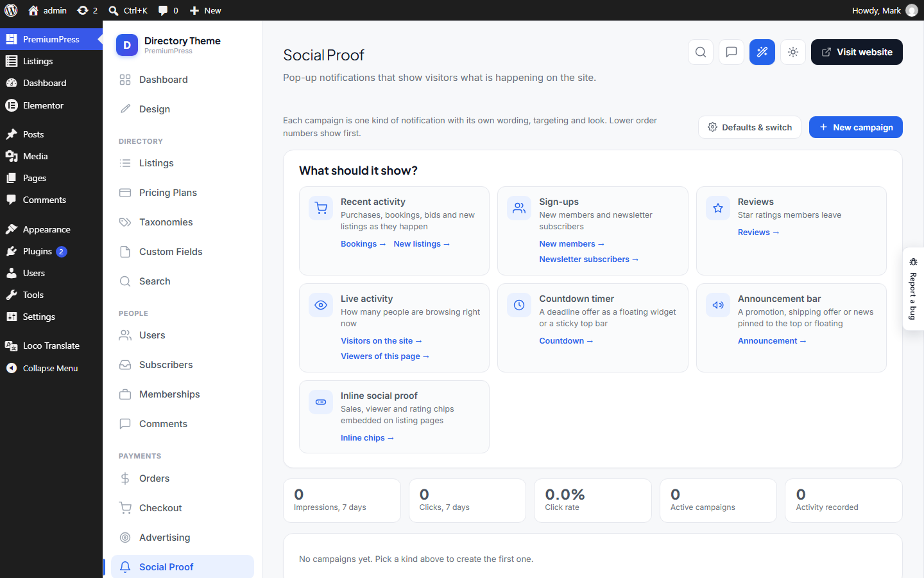Click the search magnifier icon button

point(701,52)
